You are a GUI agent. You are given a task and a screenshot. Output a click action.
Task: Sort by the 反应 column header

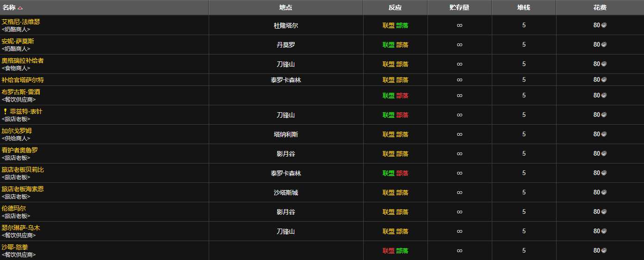tap(395, 7)
